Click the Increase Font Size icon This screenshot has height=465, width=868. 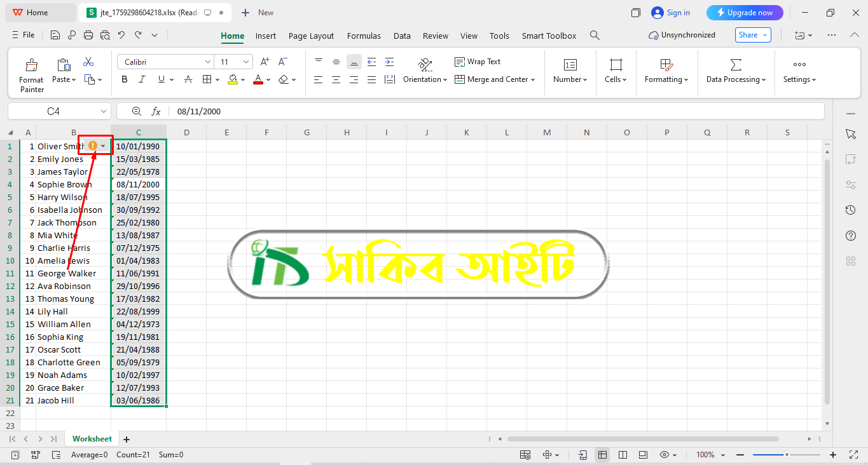(265, 62)
